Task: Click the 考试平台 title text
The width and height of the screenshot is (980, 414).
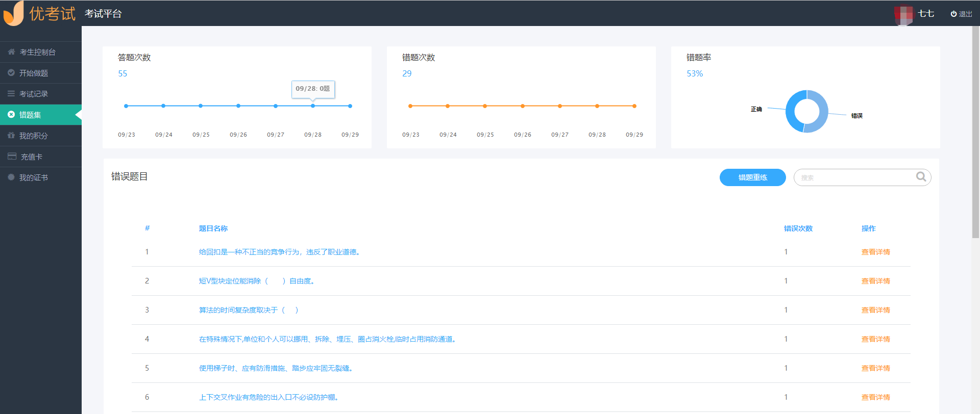Action: click(x=103, y=14)
